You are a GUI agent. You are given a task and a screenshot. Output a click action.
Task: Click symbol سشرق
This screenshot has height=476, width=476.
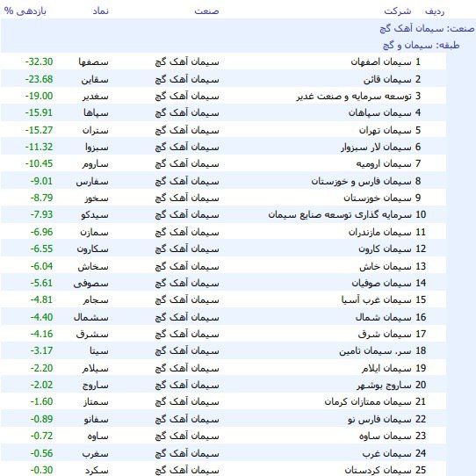click(92, 335)
